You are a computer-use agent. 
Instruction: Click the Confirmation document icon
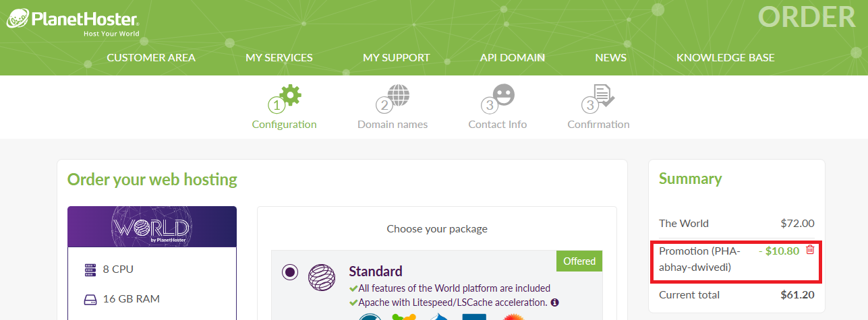(604, 96)
